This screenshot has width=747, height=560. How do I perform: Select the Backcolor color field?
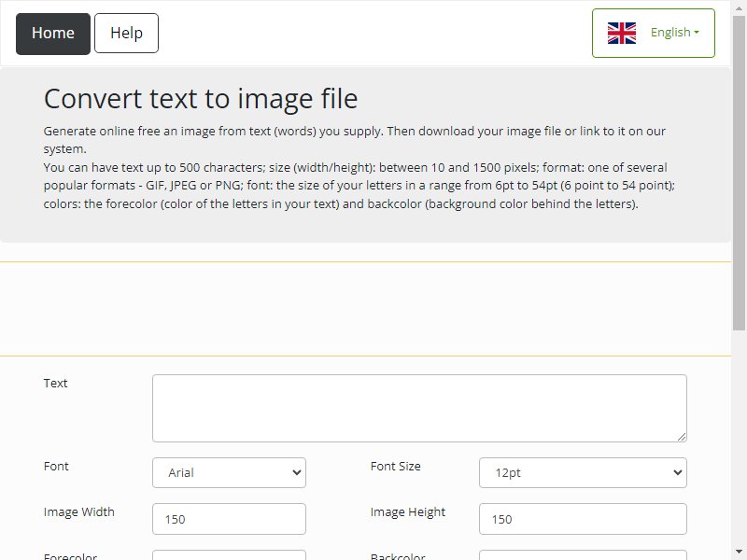(583, 555)
